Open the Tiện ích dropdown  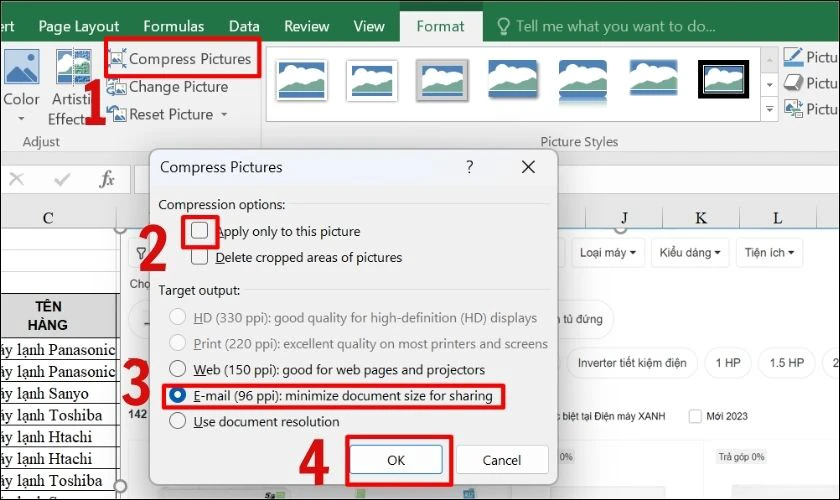769,252
